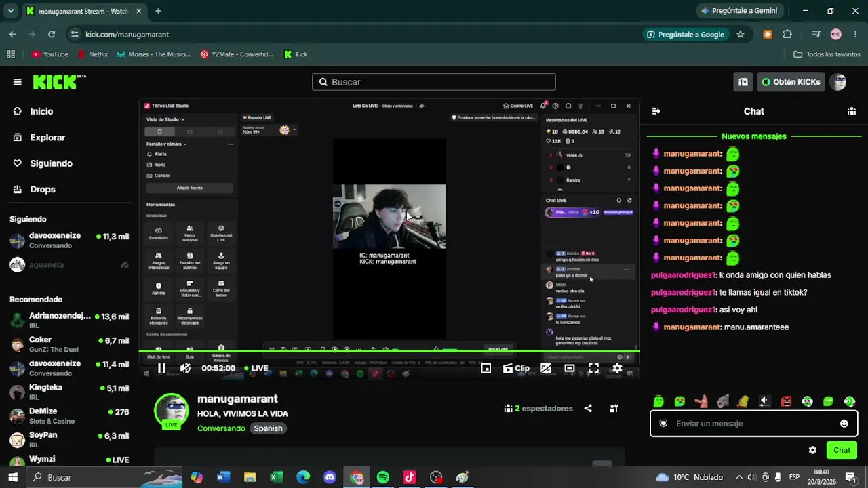Open Todos los favoritos folder
Screen dimensions: 868x488
click(827, 54)
